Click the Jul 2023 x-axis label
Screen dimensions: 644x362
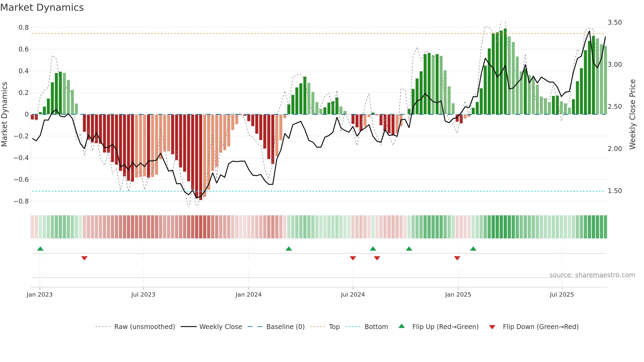point(143,294)
